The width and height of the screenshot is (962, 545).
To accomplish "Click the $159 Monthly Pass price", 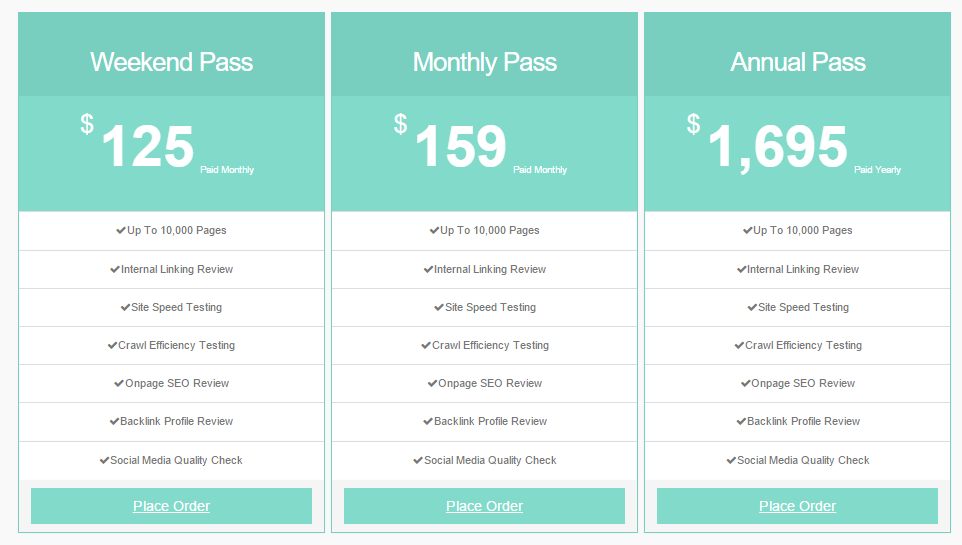I will coord(460,147).
